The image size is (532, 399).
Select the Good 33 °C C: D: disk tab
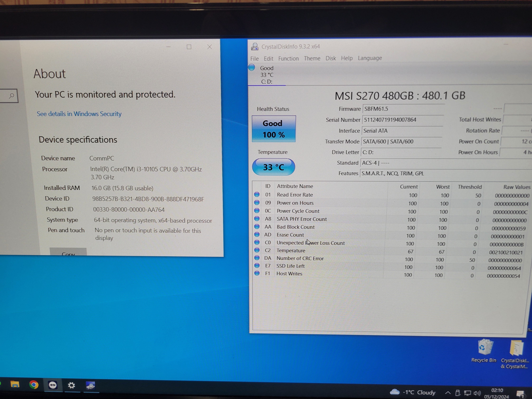(267, 75)
